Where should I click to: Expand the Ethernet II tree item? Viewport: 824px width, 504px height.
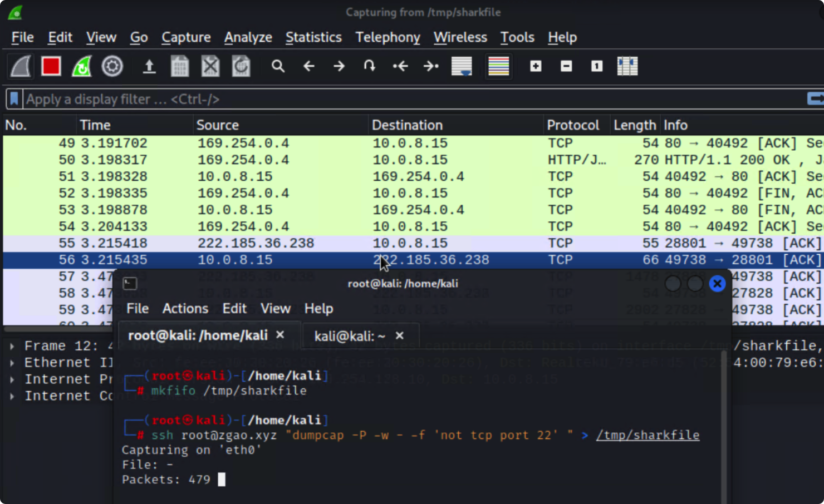[12, 363]
